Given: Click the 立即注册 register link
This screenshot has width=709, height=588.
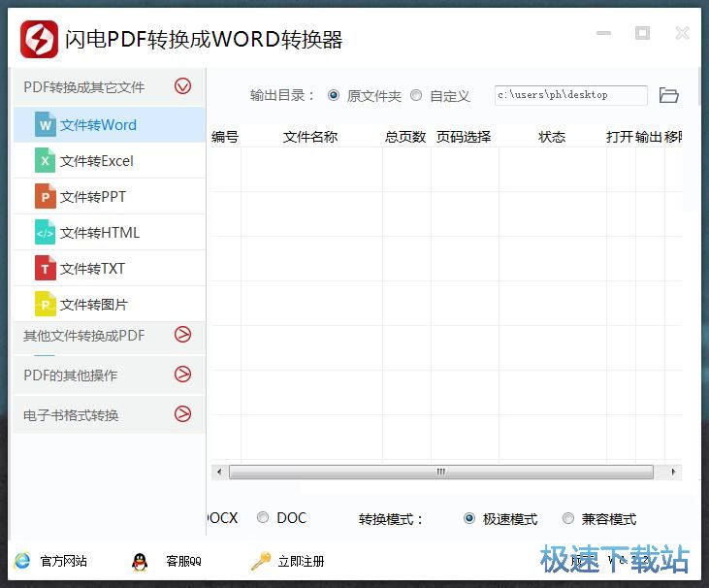Looking at the screenshot, I should [301, 561].
